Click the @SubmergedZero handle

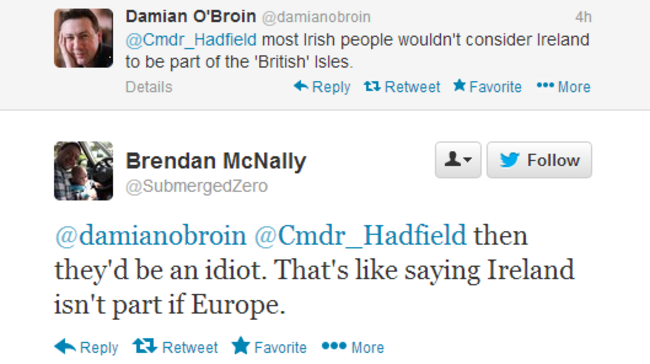coord(196,186)
